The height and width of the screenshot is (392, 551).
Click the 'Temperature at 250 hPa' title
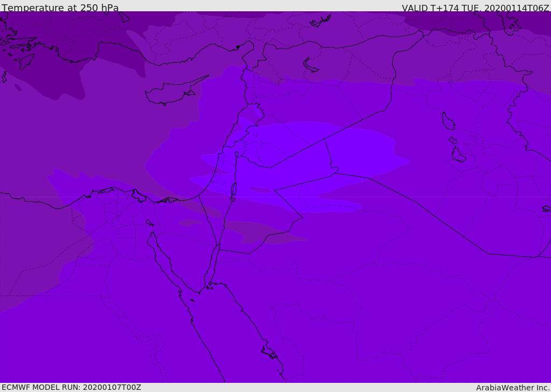click(x=60, y=8)
